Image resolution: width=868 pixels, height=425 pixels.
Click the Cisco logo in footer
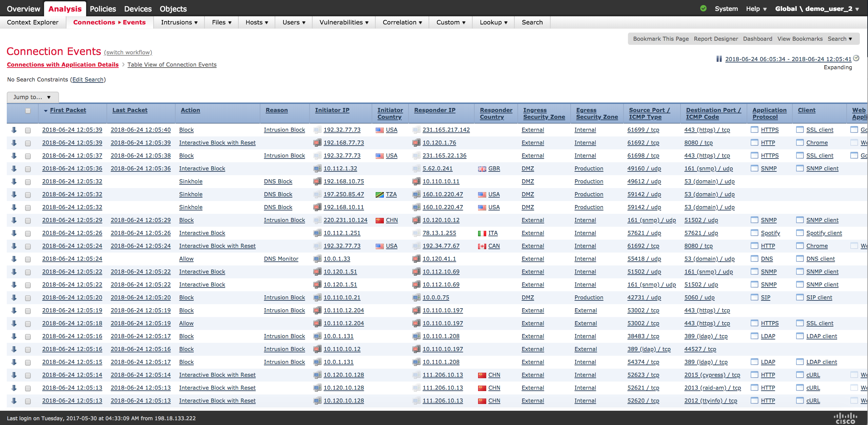point(845,418)
